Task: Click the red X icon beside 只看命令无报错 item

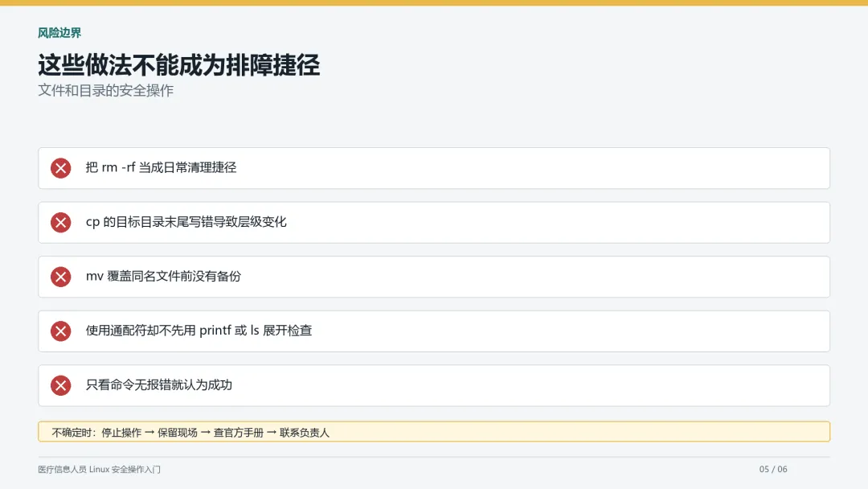Action: coord(61,385)
